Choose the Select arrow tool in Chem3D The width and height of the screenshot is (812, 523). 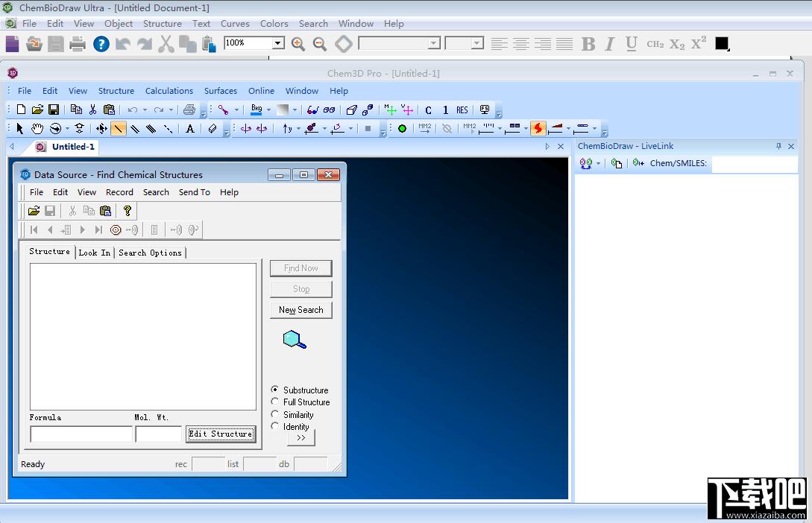(19, 128)
